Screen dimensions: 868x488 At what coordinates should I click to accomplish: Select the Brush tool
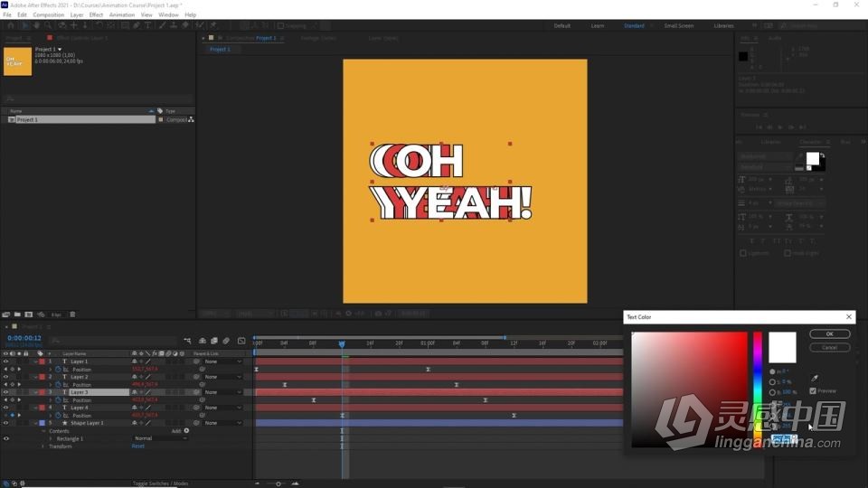click(162, 25)
